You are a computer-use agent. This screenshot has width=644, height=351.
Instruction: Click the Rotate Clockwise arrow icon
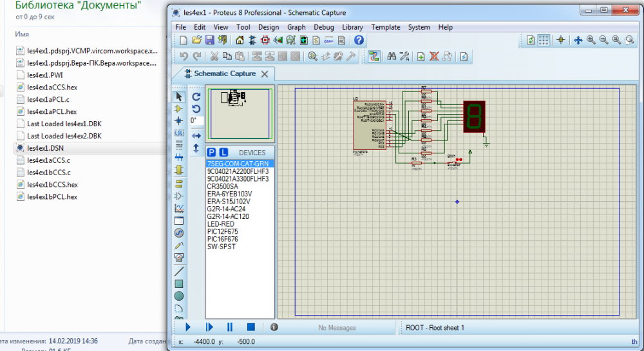click(x=196, y=96)
